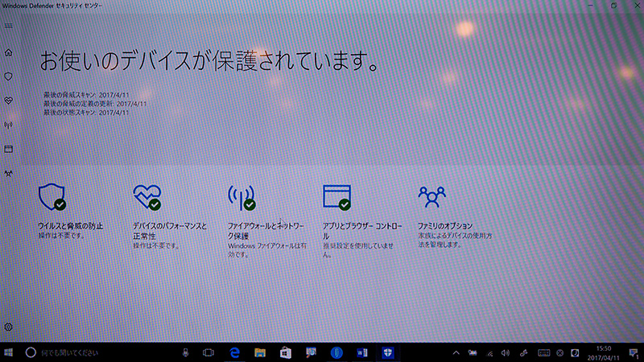Image resolution: width=644 pixels, height=362 pixels.
Task: Open touch keyboard tray icon
Action: pyautogui.click(x=544, y=353)
